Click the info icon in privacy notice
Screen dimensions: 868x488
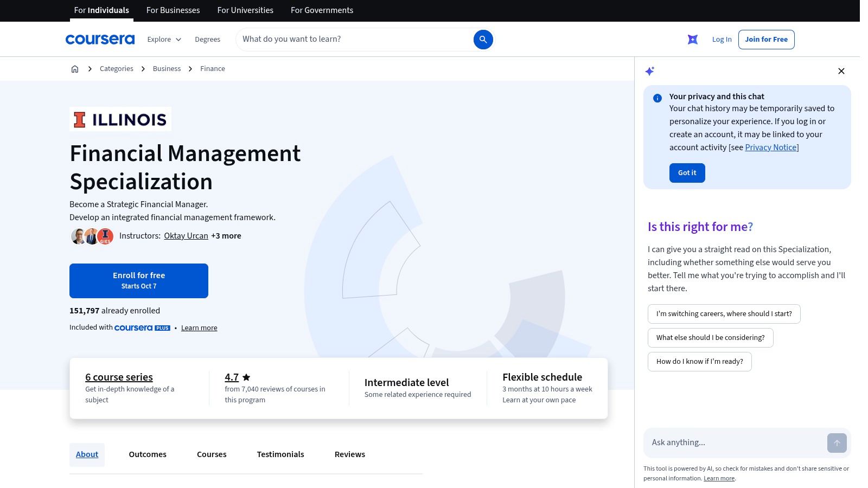[x=658, y=98]
